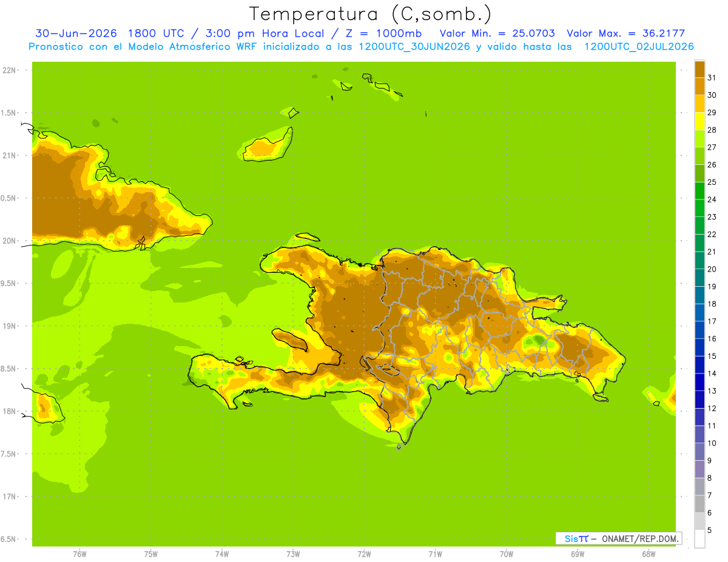Click the '7.5N' latitude axis label
728x562 pixels.
(x=9, y=453)
